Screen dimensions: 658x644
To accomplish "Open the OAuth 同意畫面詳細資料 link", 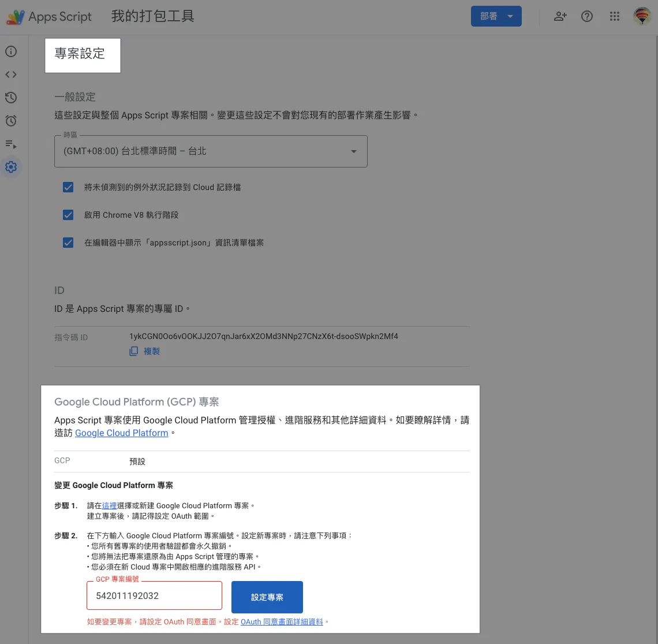I will (x=282, y=622).
